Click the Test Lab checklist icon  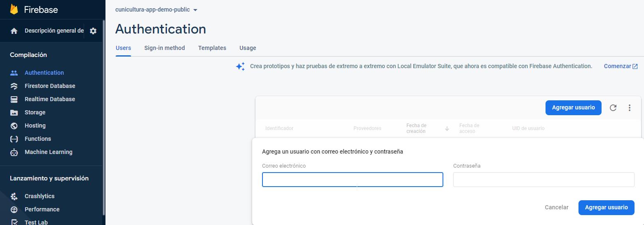point(14,222)
